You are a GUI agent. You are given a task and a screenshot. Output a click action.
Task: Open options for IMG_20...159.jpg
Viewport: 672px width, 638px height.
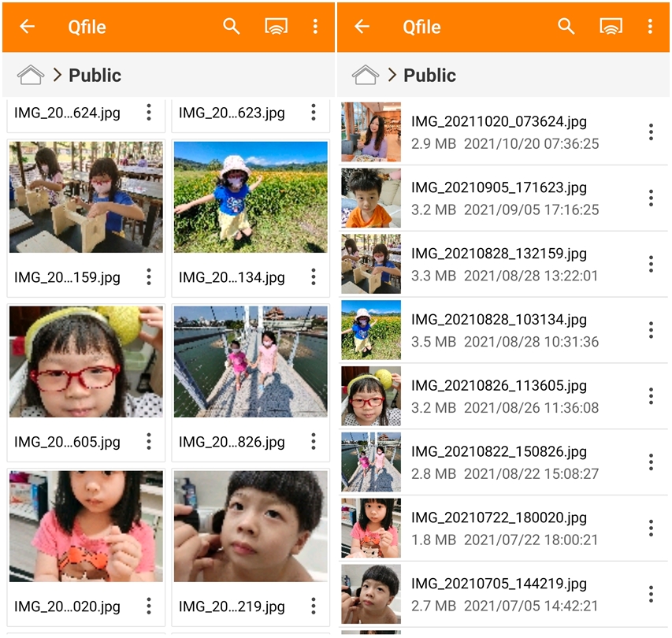(x=149, y=276)
